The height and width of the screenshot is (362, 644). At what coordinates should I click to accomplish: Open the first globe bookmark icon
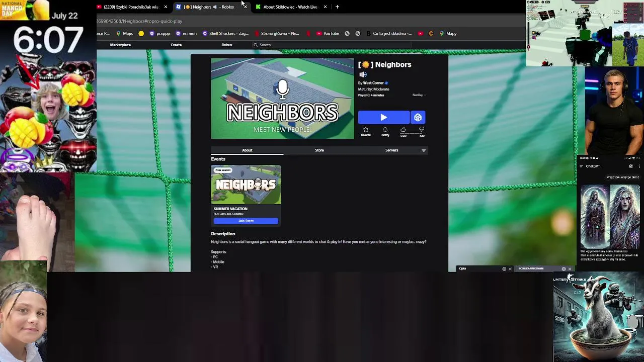point(347,34)
